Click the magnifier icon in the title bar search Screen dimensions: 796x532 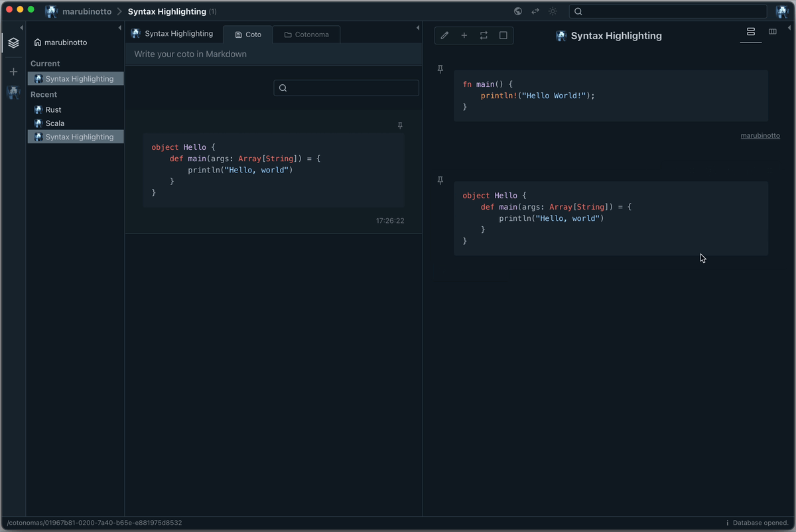578,11
